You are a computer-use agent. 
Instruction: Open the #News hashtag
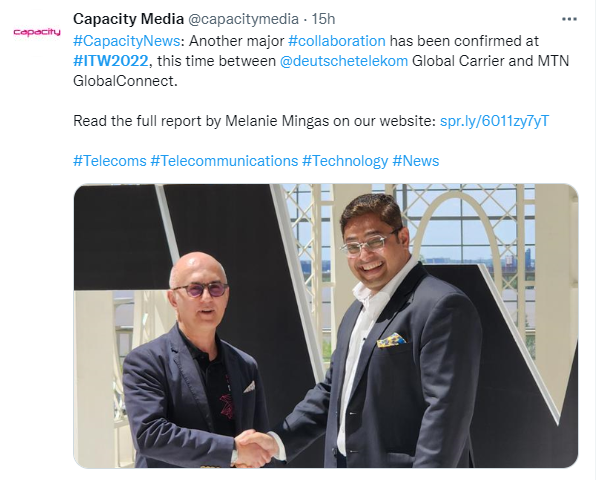click(x=416, y=161)
